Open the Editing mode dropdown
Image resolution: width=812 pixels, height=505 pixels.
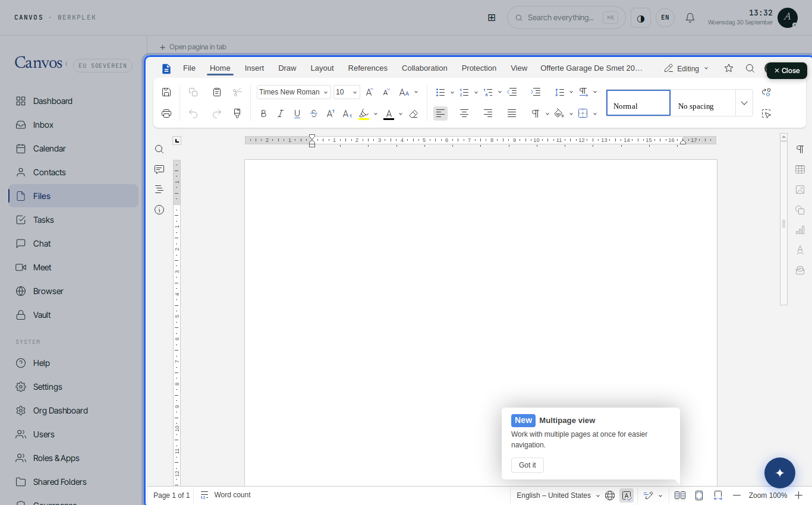[x=687, y=68]
